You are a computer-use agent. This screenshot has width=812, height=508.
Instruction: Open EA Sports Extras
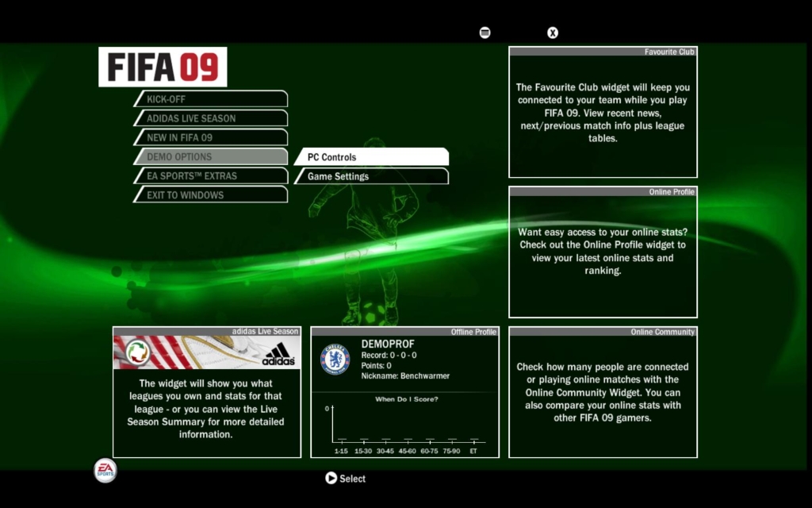coord(211,175)
